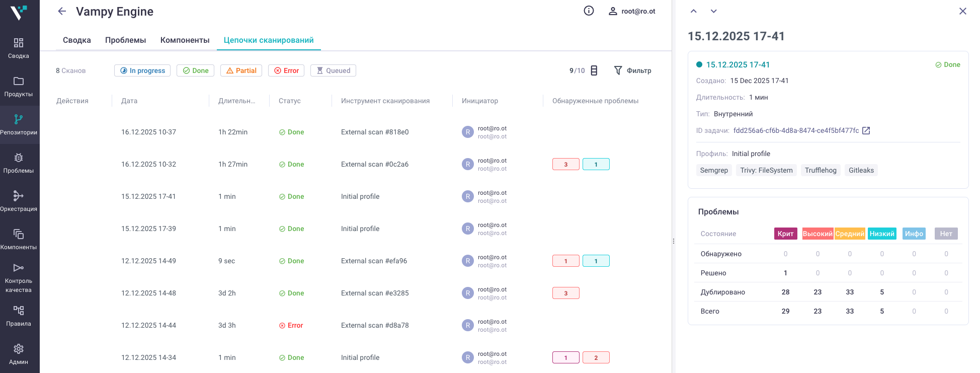
Task: Toggle the In progress status filter
Action: (x=142, y=70)
